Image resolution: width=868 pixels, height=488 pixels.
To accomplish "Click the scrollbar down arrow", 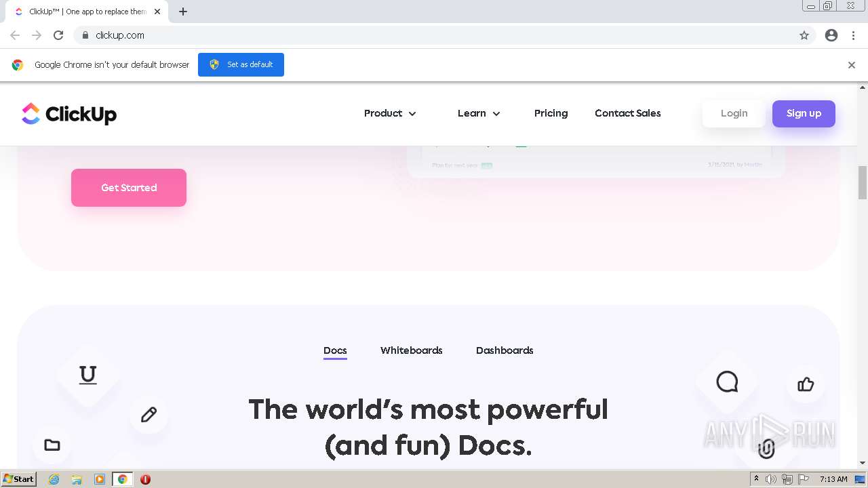I will pos(863,464).
